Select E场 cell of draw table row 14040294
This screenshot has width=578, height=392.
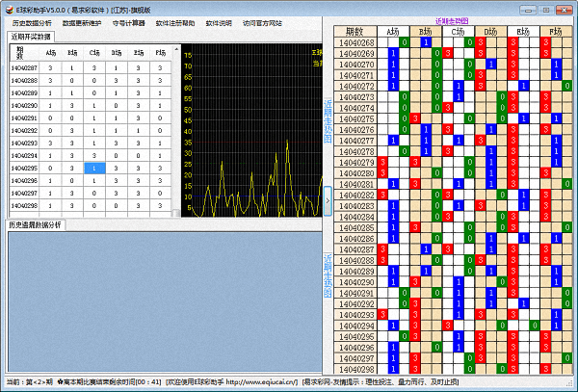[138, 155]
